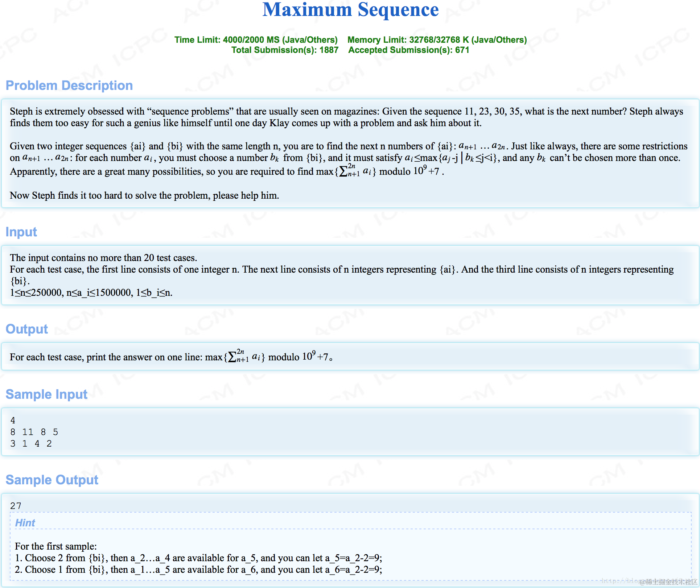Click the Input section heading
The height and width of the screenshot is (588, 700).
[21, 232]
